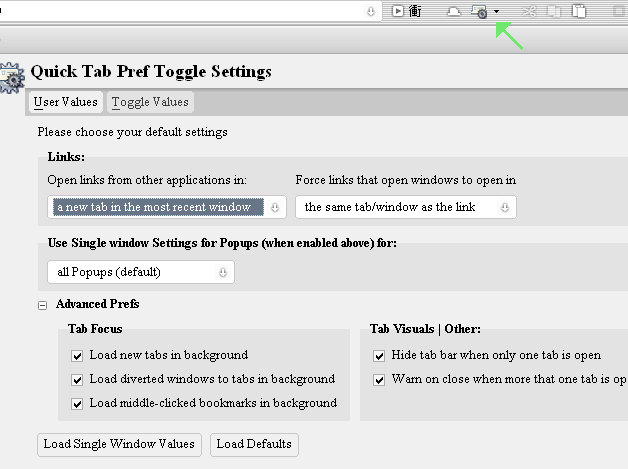628x469 pixels.
Task: Click the 'Advanced Prefs' heading text
Action: click(98, 304)
